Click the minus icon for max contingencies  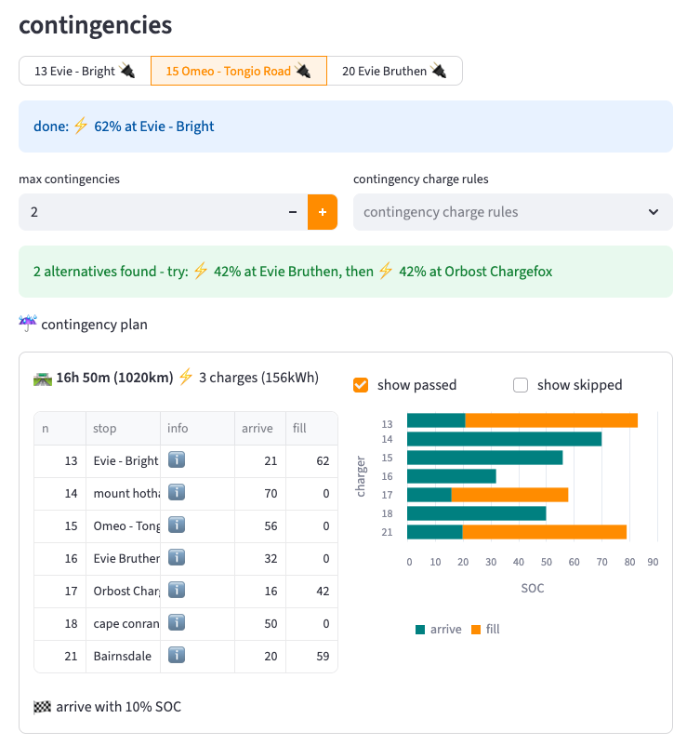[x=293, y=212]
